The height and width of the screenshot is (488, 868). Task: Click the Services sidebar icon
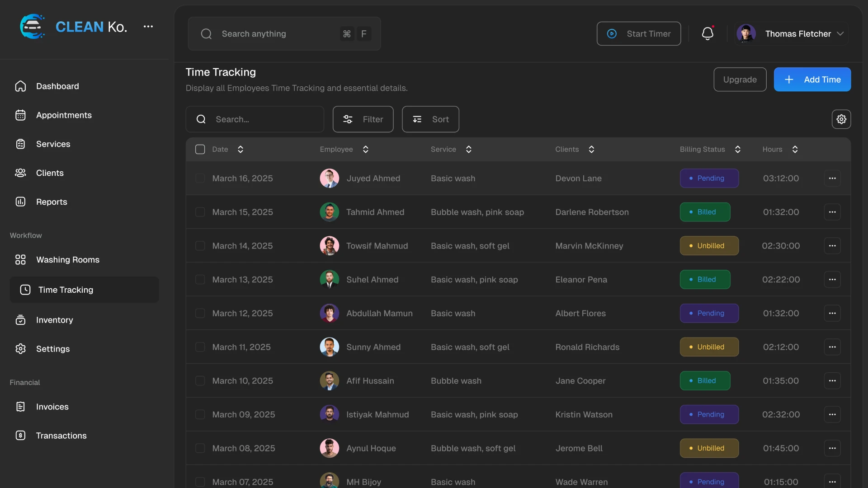pos(20,144)
